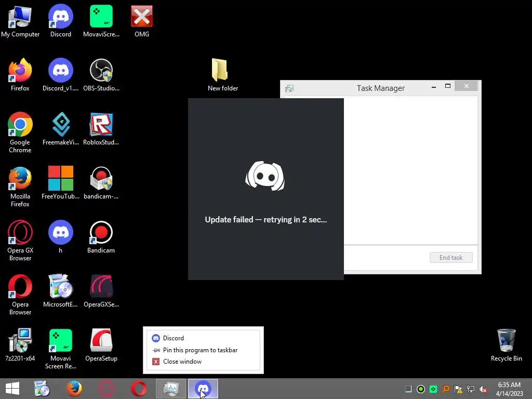Screen dimensions: 532x399
Task: Open the Discord shortcut in top row
Action: [61, 21]
